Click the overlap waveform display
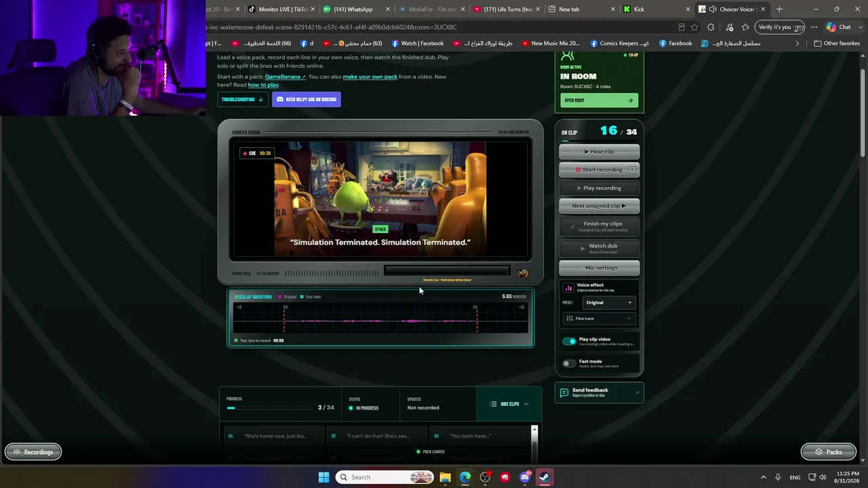 point(380,317)
